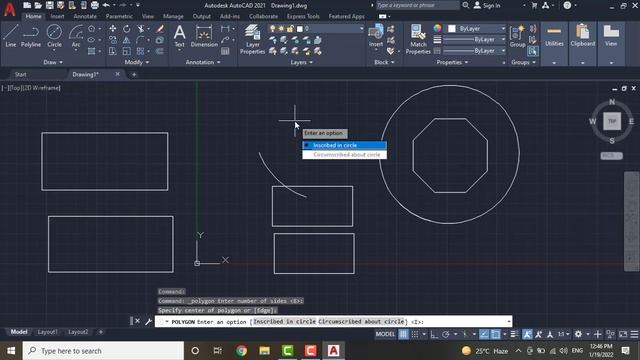This screenshot has height=360, width=640.
Task: Click the object color wheel swatch
Action: pos(437,28)
